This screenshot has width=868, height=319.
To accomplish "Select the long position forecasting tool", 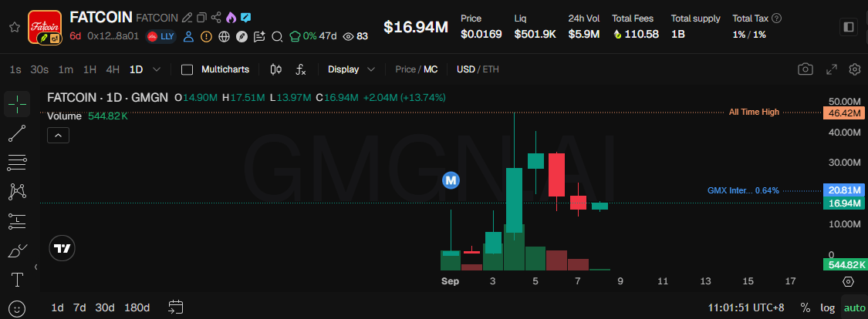I will (17, 222).
